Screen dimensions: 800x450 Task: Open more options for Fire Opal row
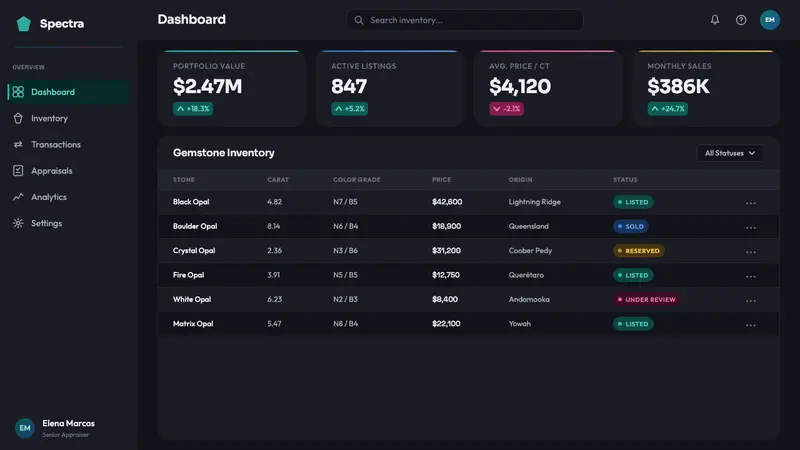click(751, 277)
